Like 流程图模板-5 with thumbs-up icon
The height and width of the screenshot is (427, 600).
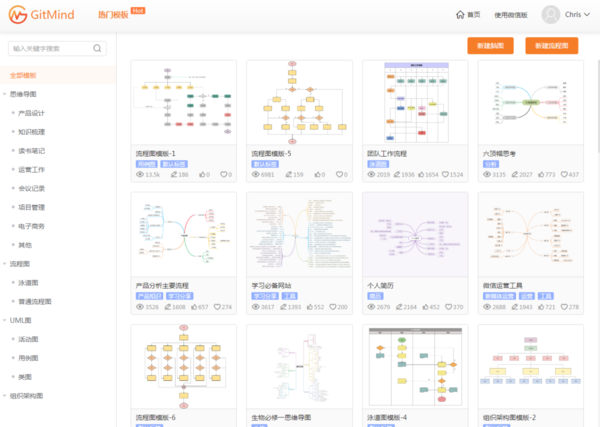(318, 174)
